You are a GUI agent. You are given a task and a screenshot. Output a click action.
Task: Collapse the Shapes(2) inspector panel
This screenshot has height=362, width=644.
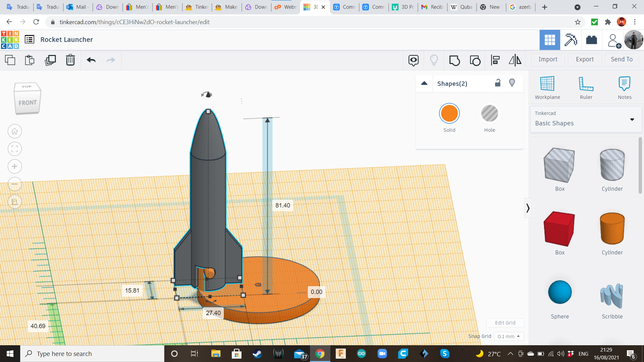coord(424,83)
